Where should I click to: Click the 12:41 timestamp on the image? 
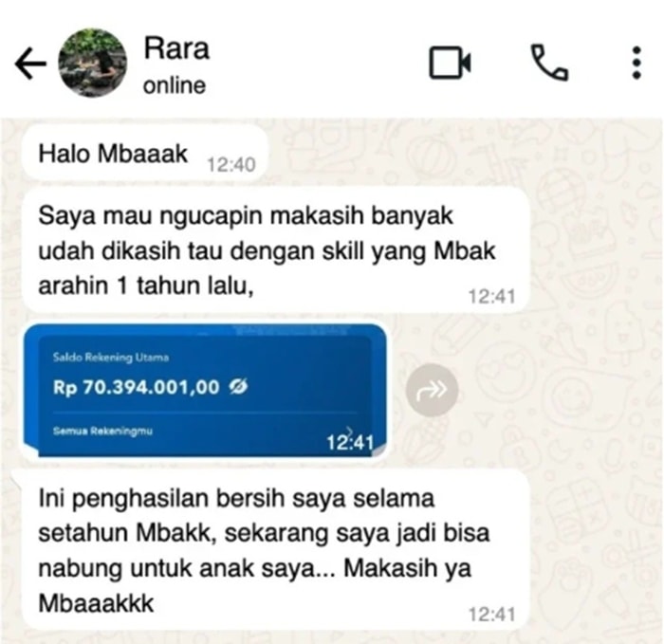point(350,443)
